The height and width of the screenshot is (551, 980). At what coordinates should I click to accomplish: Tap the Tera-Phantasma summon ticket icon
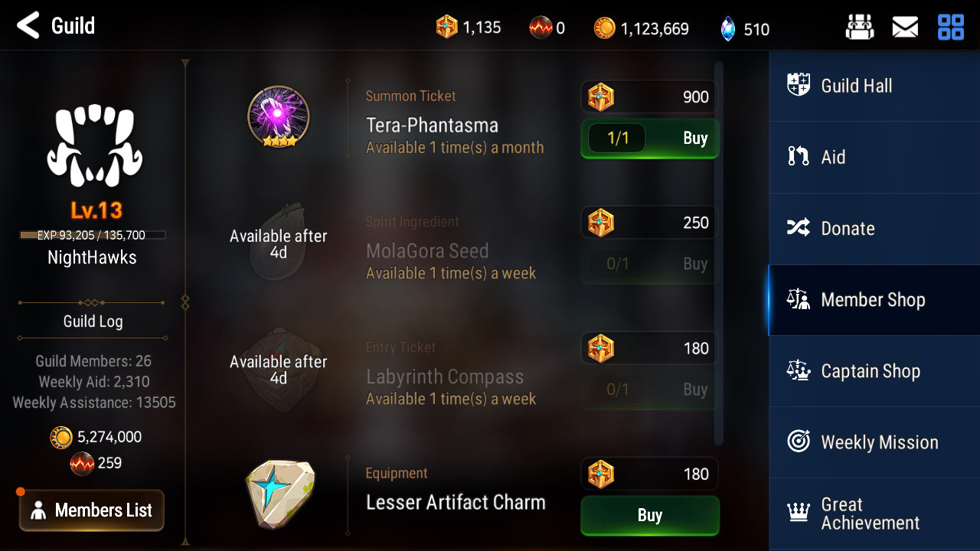point(279,116)
